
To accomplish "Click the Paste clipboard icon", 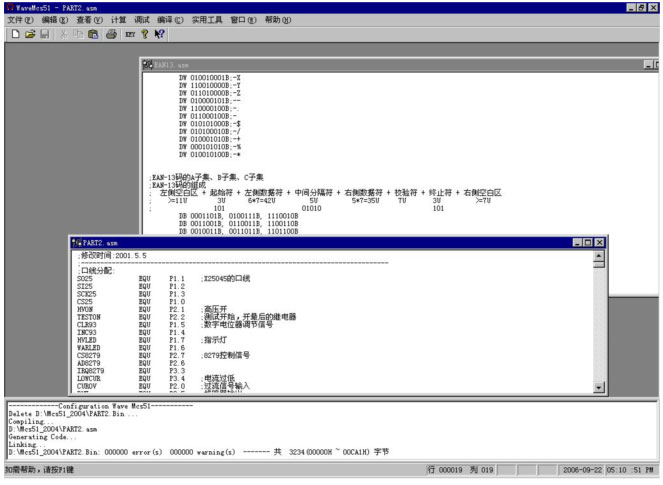I will tap(93, 33).
